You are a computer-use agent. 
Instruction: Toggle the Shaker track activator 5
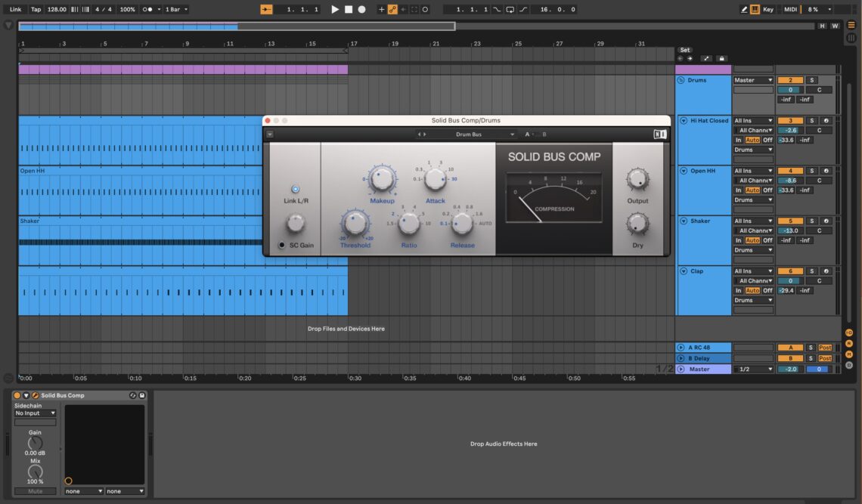pyautogui.click(x=790, y=221)
